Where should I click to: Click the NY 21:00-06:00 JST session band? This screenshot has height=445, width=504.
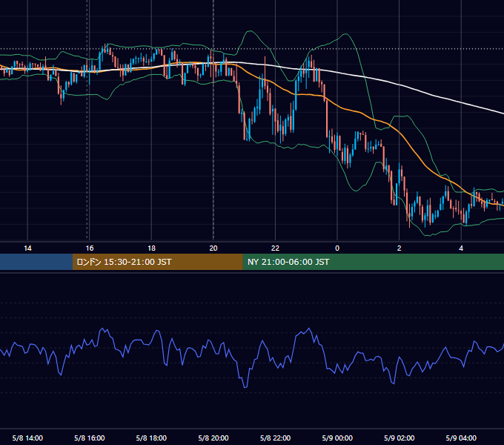[x=373, y=262]
